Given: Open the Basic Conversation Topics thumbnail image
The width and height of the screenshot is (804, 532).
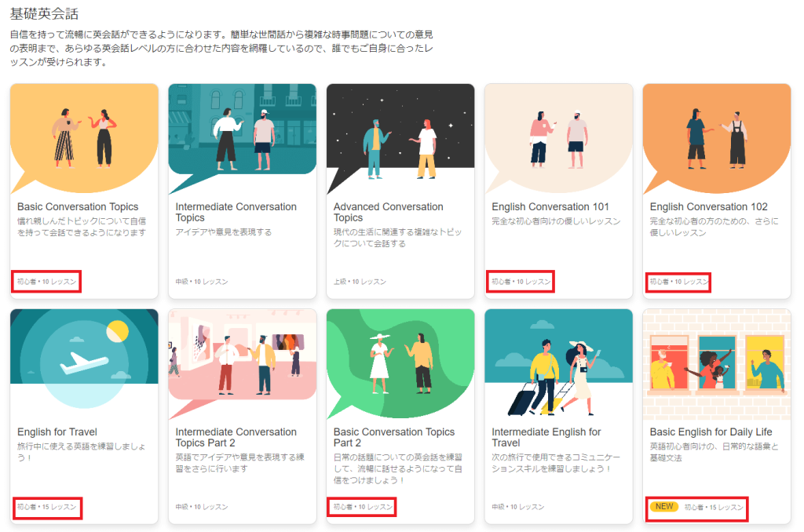Looking at the screenshot, I should pos(84,138).
